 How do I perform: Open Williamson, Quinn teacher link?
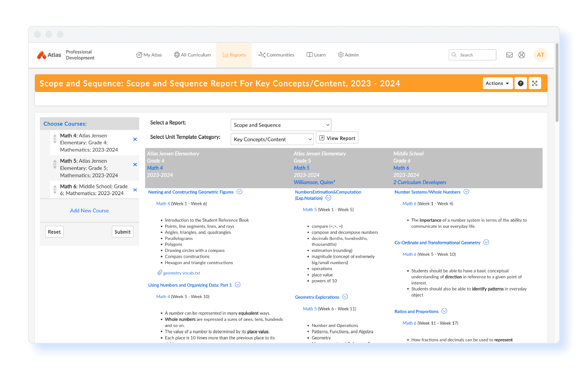tap(314, 182)
